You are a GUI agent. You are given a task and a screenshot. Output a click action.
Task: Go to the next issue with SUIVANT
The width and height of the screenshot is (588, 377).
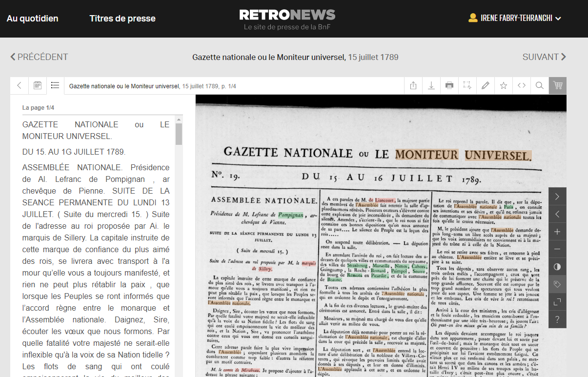click(544, 57)
